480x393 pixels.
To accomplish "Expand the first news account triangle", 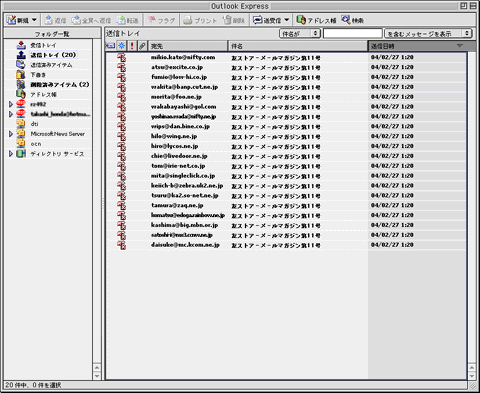I will pyautogui.click(x=11, y=104).
